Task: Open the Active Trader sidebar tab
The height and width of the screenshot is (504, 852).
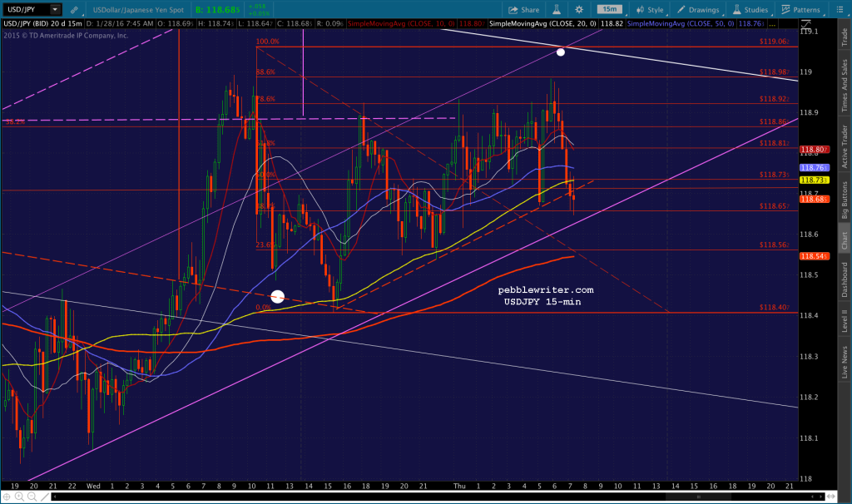Action: coord(845,146)
